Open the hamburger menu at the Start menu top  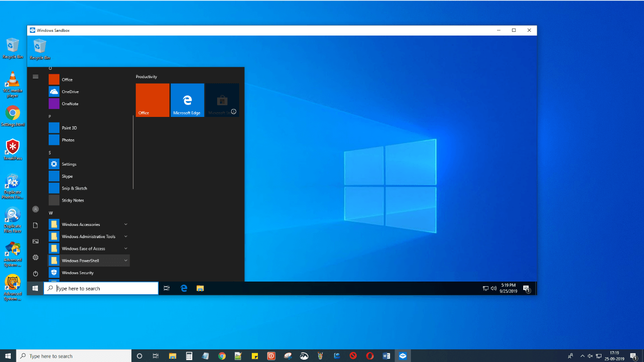point(36,76)
